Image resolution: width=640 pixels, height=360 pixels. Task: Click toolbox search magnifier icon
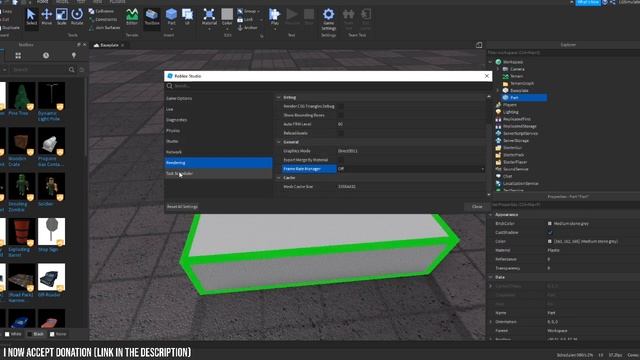click(71, 70)
